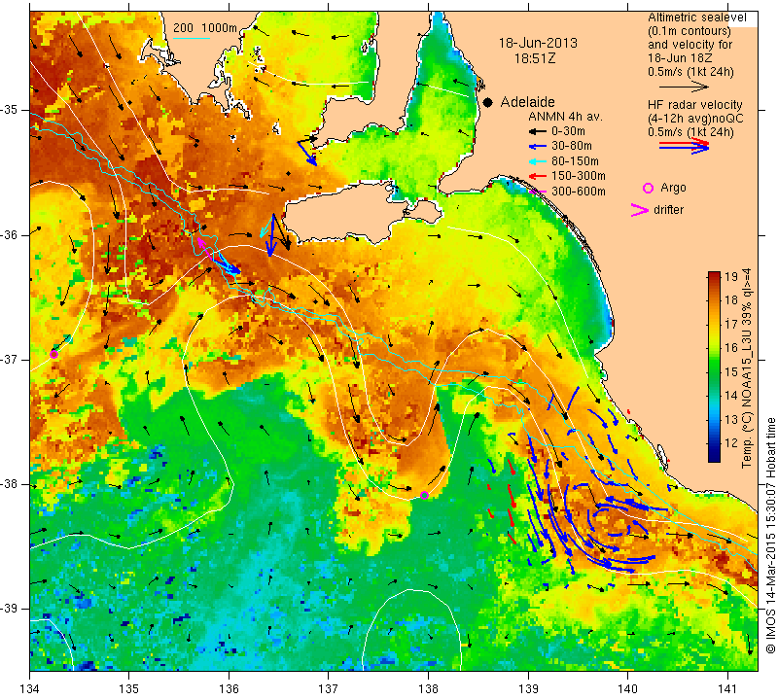Click the black Adelaide city dot marker

(x=488, y=102)
